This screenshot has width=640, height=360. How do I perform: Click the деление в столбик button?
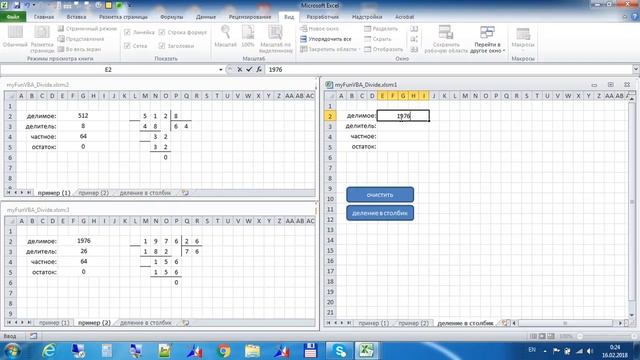[x=380, y=213]
